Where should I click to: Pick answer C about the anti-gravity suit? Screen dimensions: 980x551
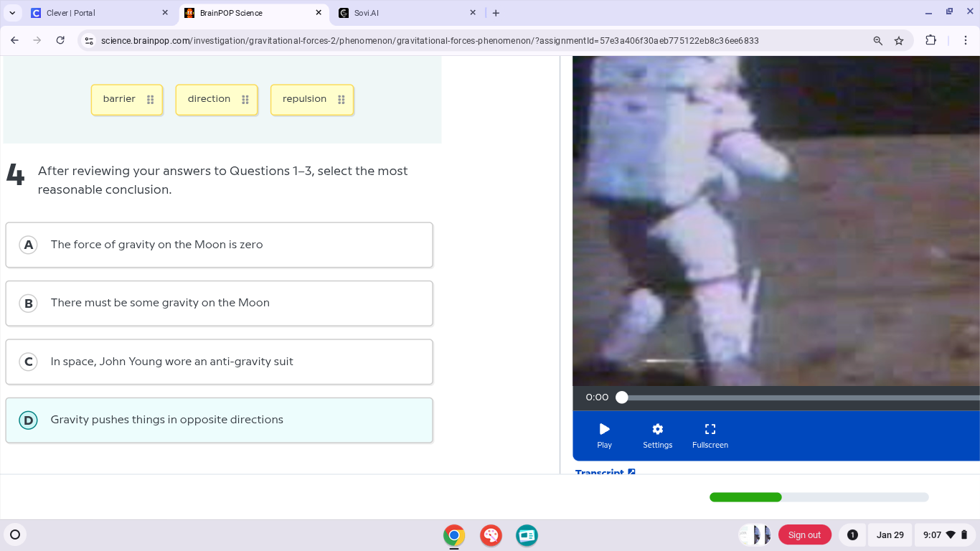coord(219,362)
